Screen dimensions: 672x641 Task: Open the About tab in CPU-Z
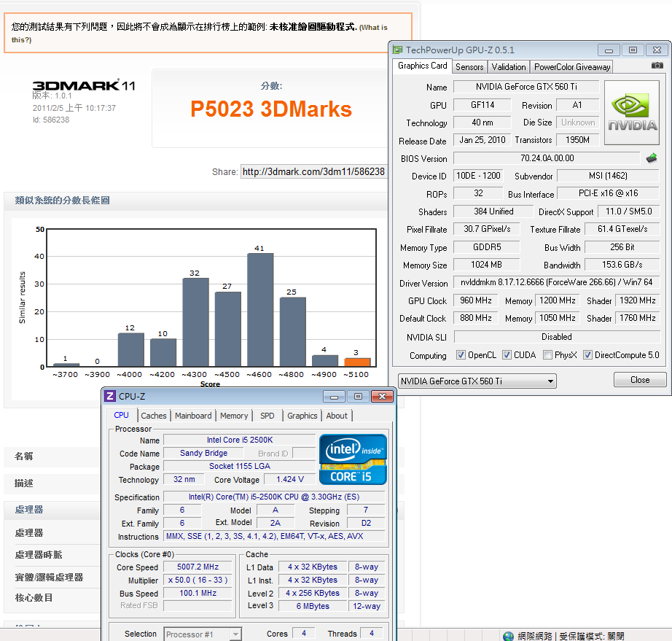(337, 416)
